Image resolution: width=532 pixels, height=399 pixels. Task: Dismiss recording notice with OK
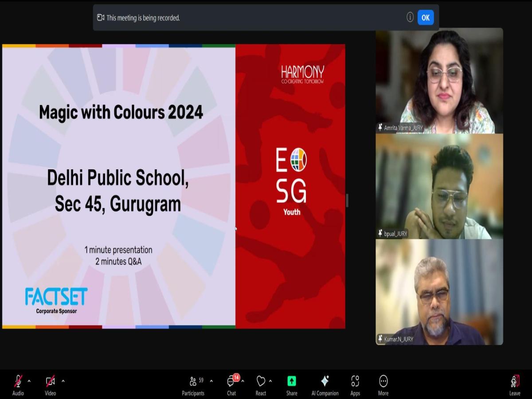click(426, 18)
